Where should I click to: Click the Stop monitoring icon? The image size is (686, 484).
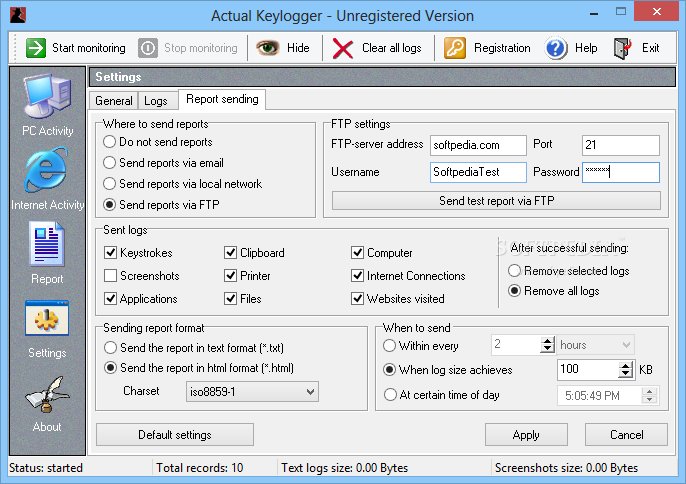148,48
